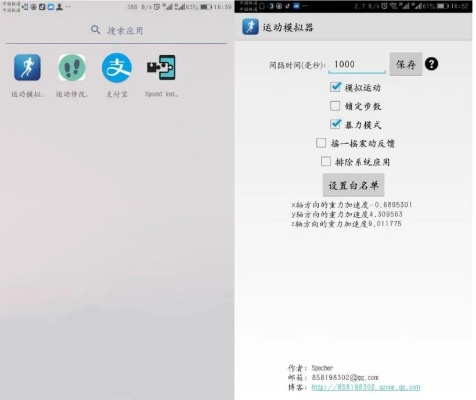
Task: Tap the alarm clock icon in left status bar
Action: [x=156, y=7]
